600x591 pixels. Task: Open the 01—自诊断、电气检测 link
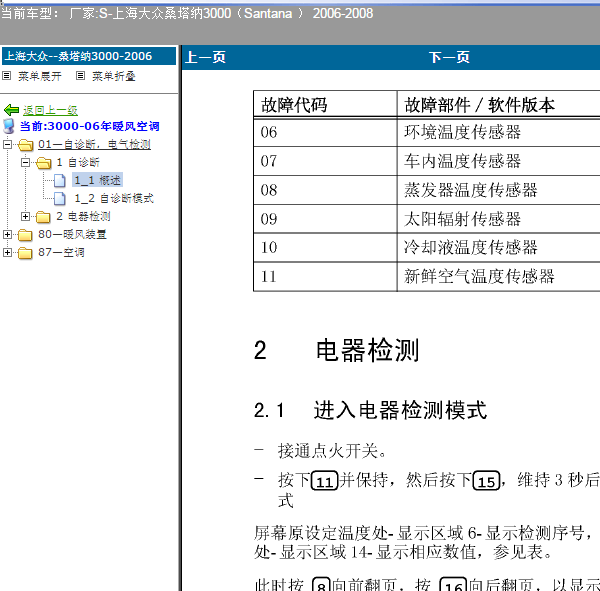[94, 144]
